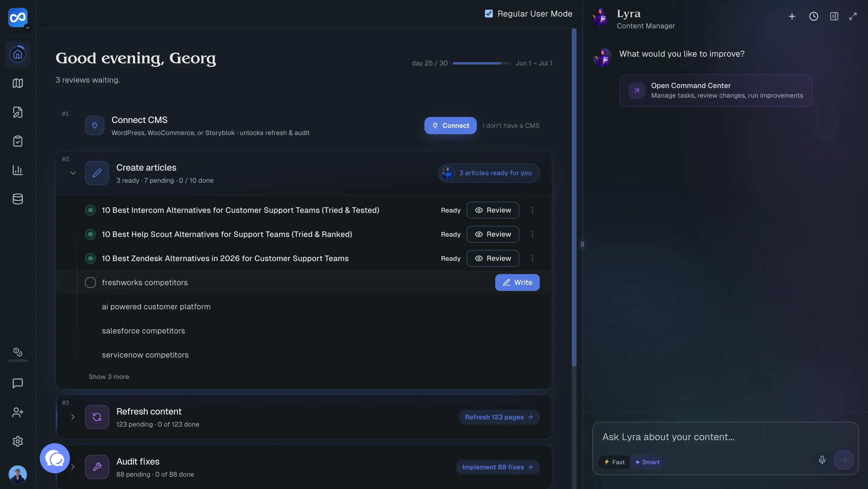
Task: Select servicenow competitors row
Action: [304, 355]
